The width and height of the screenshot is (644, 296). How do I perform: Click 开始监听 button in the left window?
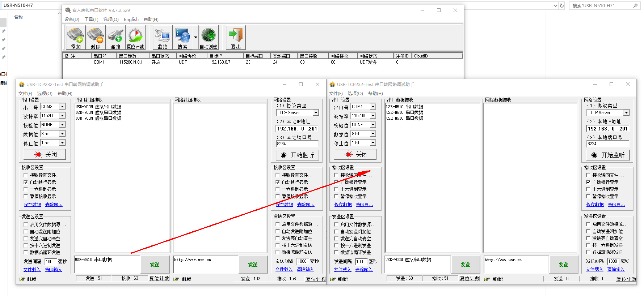[298, 155]
